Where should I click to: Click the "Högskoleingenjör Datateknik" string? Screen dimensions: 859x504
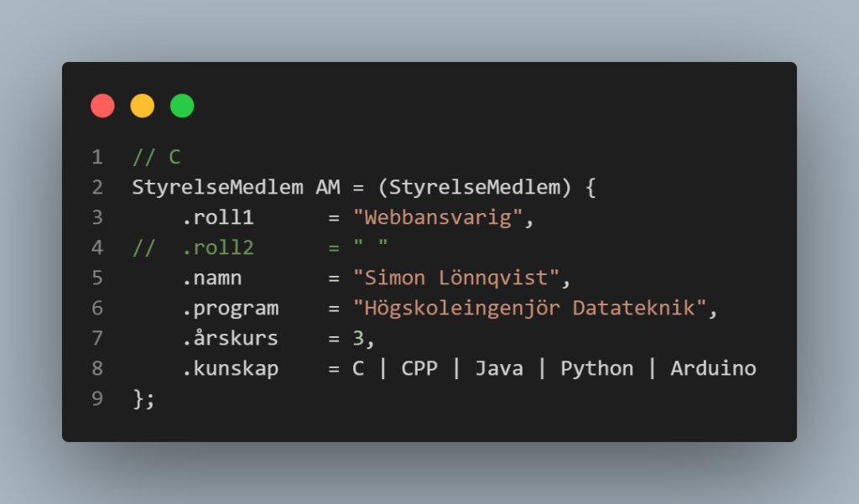(x=530, y=308)
